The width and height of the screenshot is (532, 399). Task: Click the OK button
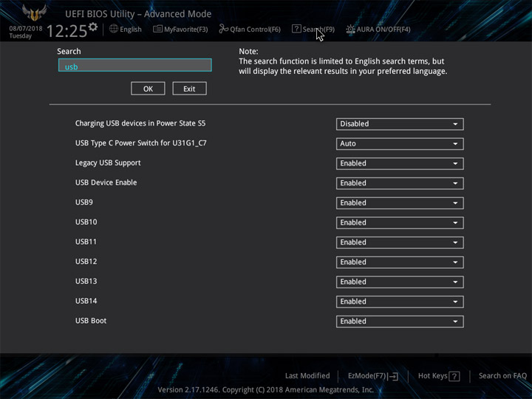pyautogui.click(x=148, y=89)
